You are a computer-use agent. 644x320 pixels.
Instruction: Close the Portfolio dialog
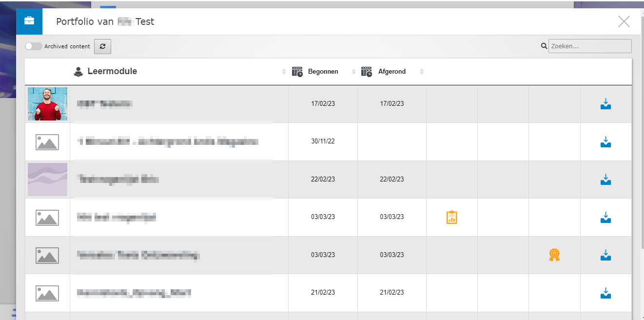click(x=624, y=21)
